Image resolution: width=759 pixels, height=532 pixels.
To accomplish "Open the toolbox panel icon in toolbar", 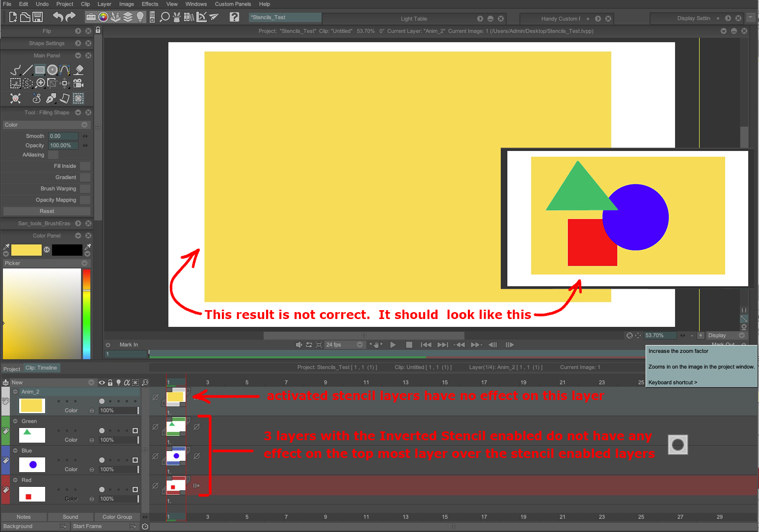I will point(91,17).
